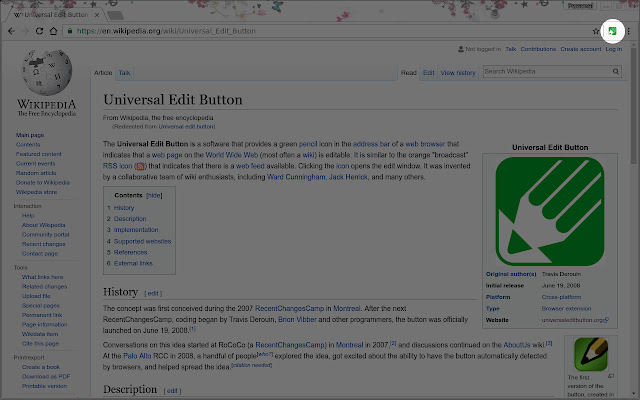Open the Cite this page link

(x=40, y=344)
